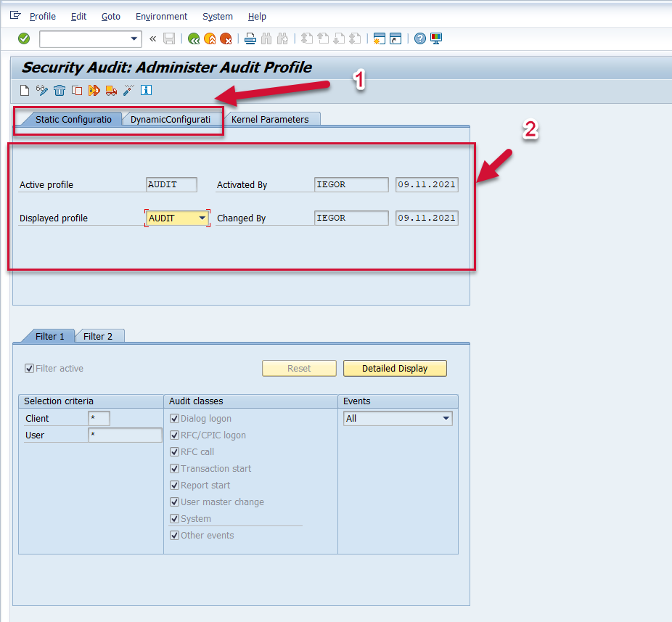
Task: Create a new audit profile using the blank page icon
Action: [25, 90]
